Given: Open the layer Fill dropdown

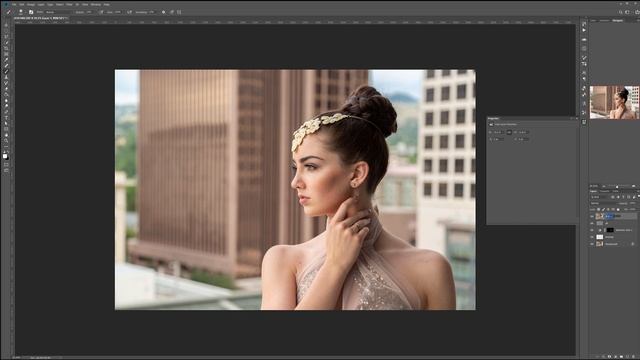Looking at the screenshot, I should [633, 209].
